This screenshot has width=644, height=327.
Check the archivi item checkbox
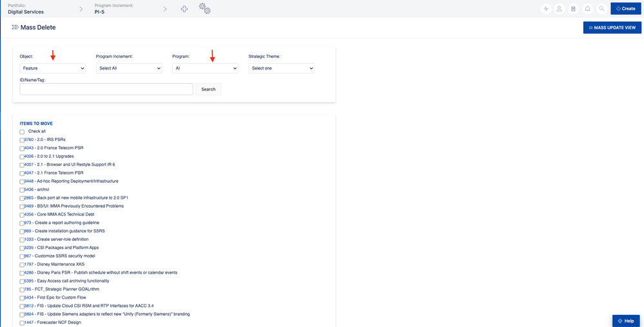click(22, 190)
